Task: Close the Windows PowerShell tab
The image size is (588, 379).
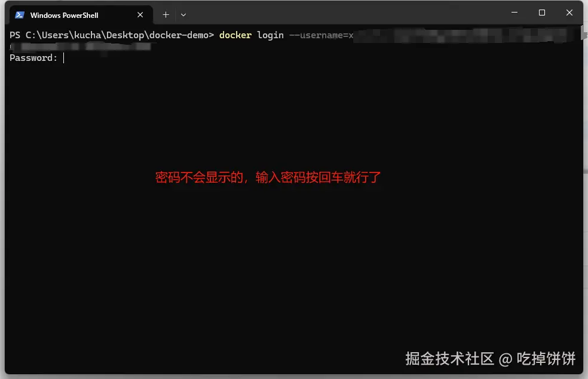Action: pos(140,15)
